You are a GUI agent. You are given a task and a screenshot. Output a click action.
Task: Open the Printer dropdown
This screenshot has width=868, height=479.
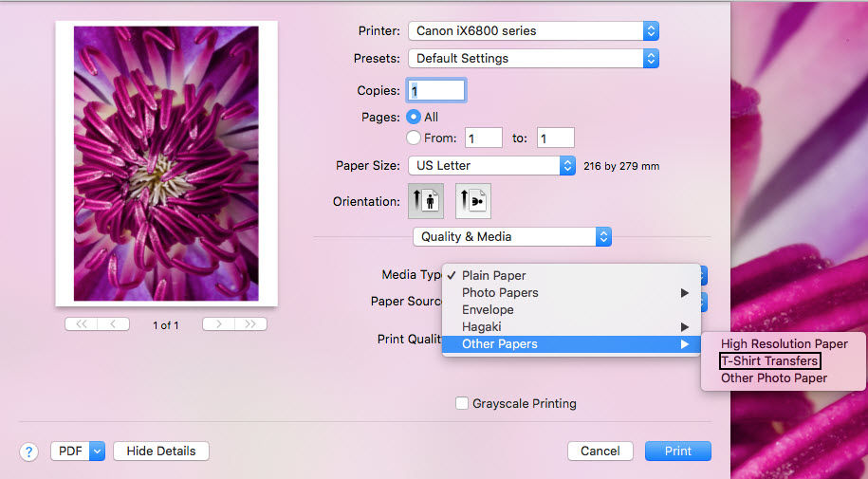532,31
